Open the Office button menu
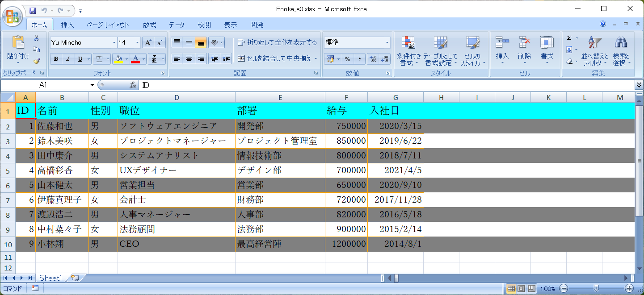The image size is (644, 295). 13,17
